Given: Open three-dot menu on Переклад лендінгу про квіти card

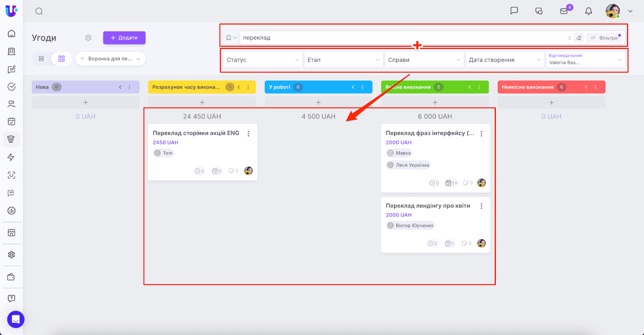Looking at the screenshot, I should [x=481, y=206].
